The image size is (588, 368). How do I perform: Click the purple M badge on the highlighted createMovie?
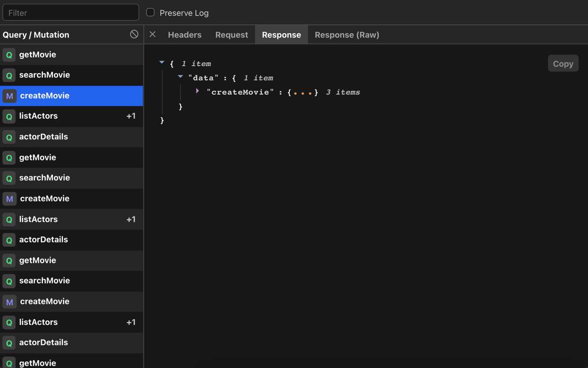pyautogui.click(x=9, y=96)
